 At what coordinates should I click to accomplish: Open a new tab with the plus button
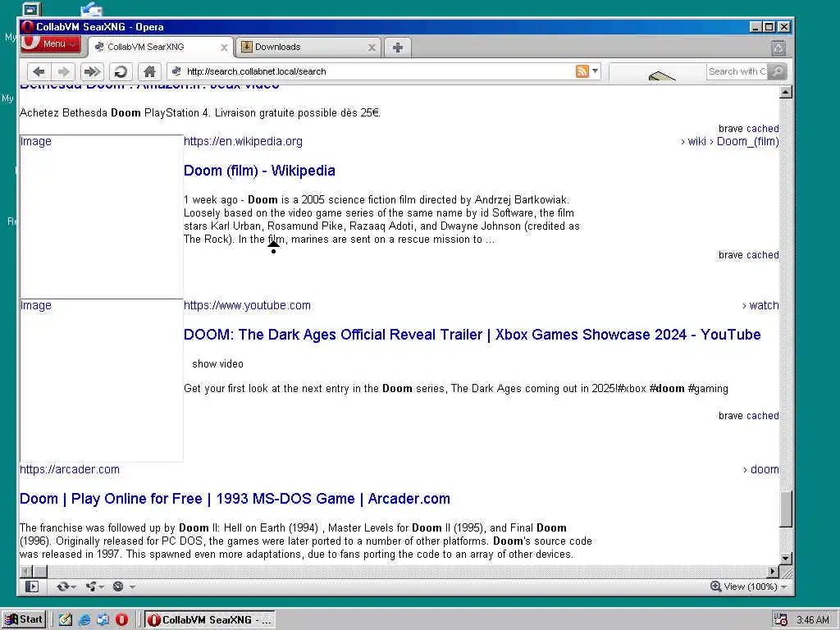[x=398, y=48]
